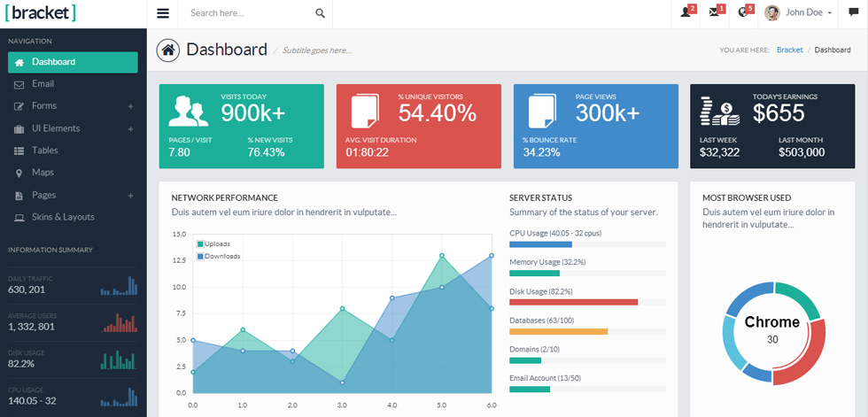
Task: Click the $655 today's earnings value
Action: pyautogui.click(x=779, y=113)
